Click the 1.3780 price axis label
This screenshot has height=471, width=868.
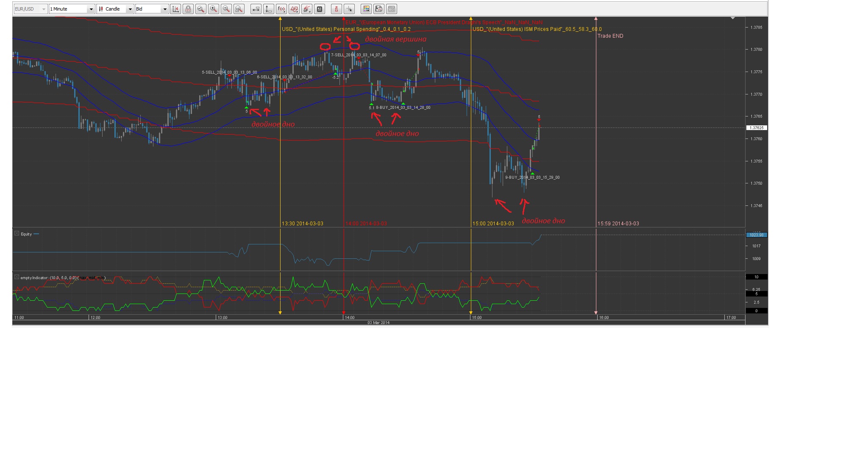pyautogui.click(x=756, y=50)
